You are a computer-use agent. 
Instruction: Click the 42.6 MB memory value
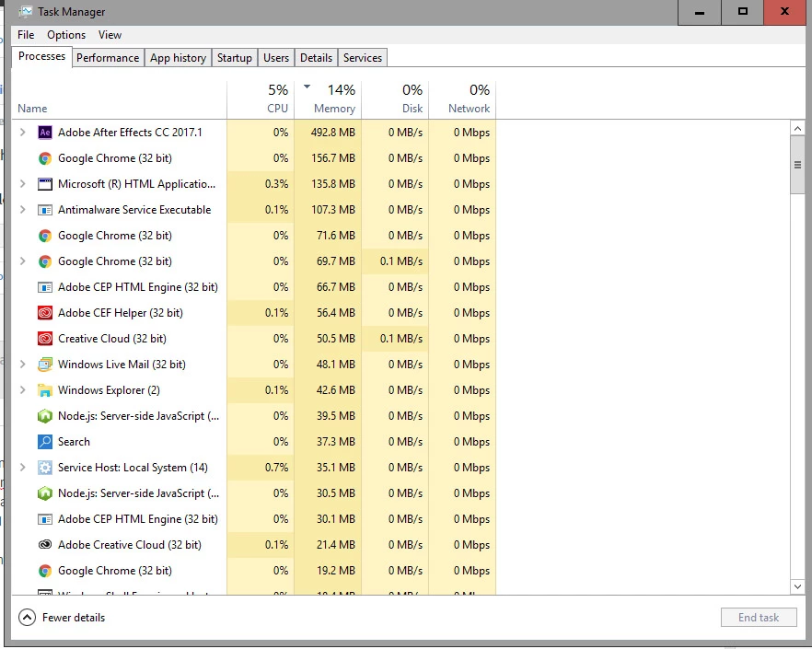point(335,390)
